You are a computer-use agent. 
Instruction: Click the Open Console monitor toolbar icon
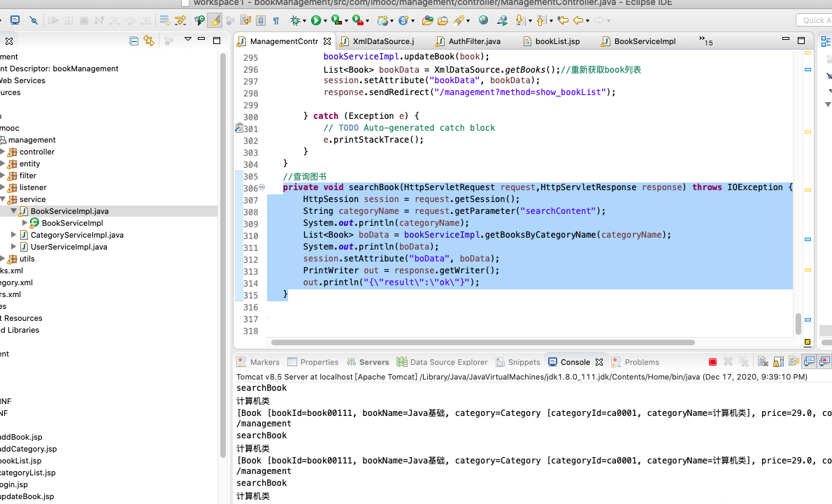[15, 20]
